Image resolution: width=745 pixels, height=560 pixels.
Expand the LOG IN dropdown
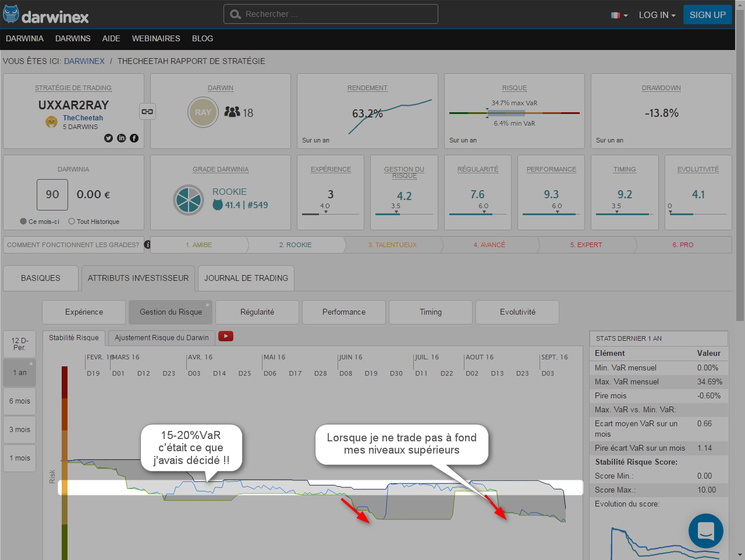click(657, 15)
